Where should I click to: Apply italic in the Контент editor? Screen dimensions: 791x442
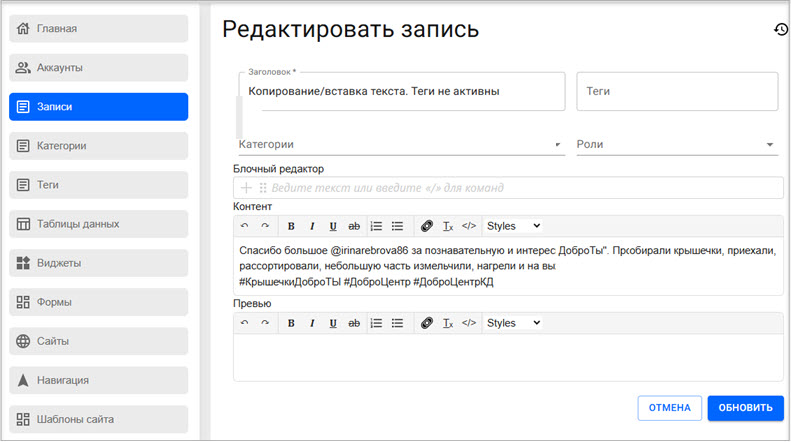[312, 226]
